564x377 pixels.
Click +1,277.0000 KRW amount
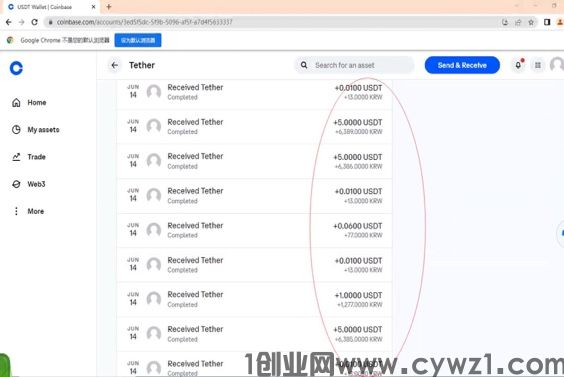359,305
